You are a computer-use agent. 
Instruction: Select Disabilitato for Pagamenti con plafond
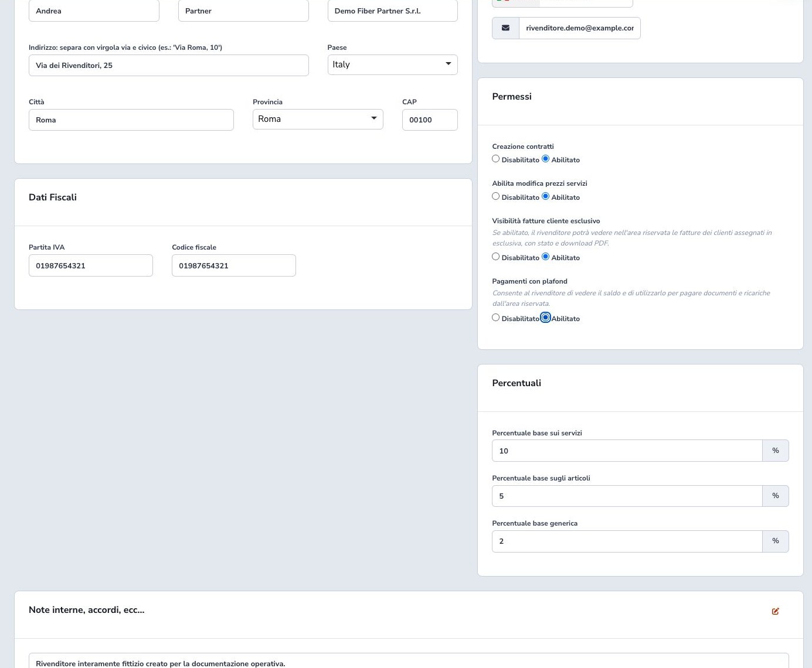496,318
